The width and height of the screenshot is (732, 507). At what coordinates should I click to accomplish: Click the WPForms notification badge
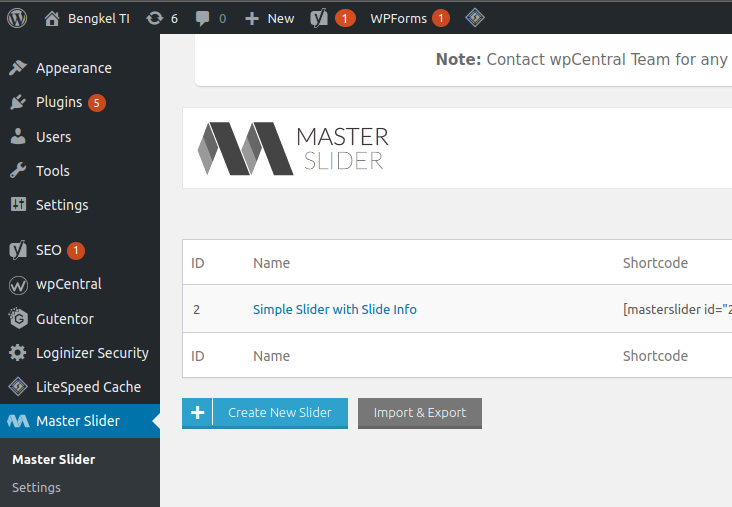[x=440, y=19]
